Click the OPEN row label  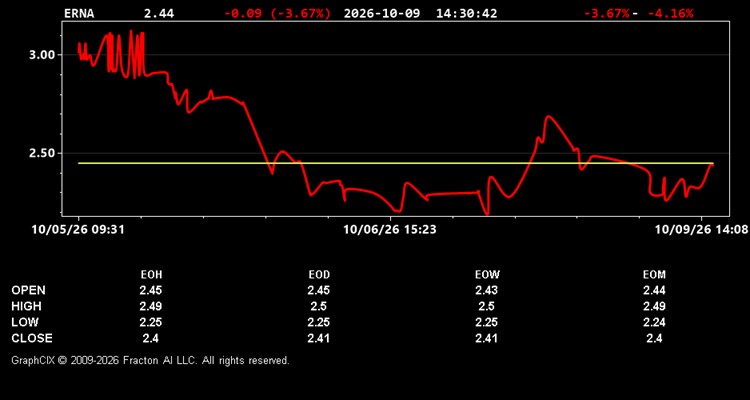click(x=29, y=290)
